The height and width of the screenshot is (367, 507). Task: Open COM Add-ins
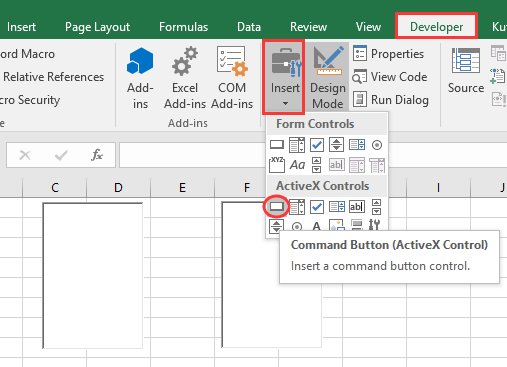[x=232, y=77]
